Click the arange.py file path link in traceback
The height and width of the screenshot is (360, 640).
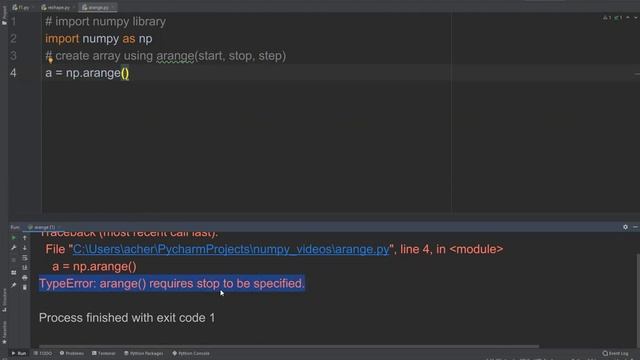(x=231, y=249)
